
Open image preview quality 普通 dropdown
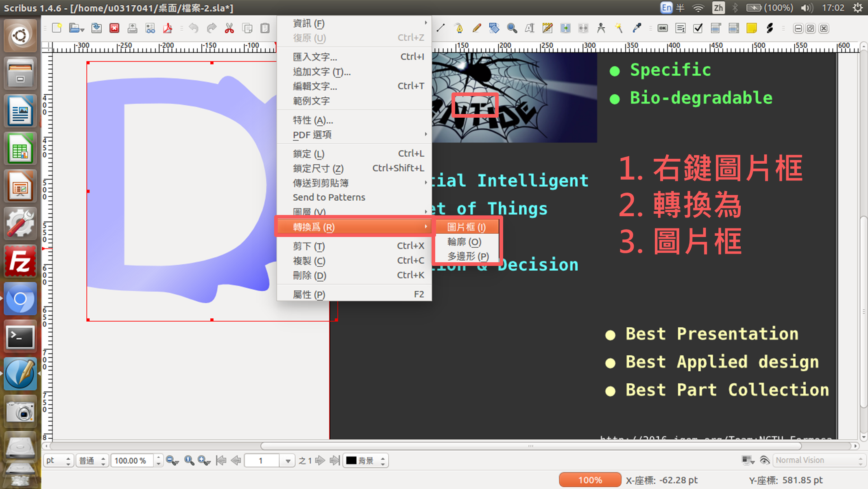pos(92,460)
